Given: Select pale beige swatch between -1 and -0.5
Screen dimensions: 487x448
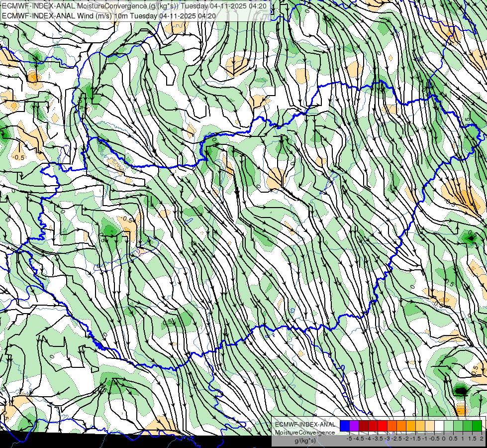Looking at the screenshot, I should pos(430,426).
